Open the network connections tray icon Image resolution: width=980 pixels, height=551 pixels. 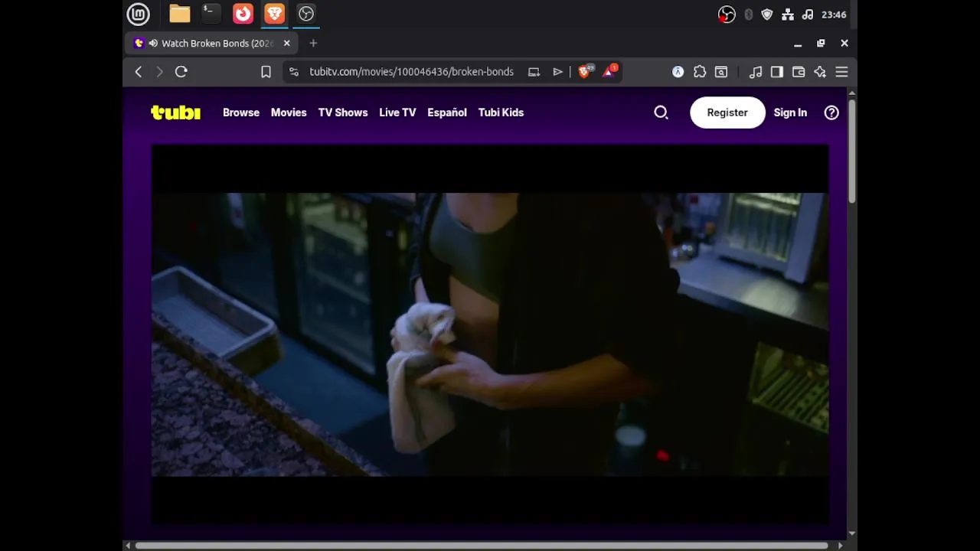click(788, 15)
